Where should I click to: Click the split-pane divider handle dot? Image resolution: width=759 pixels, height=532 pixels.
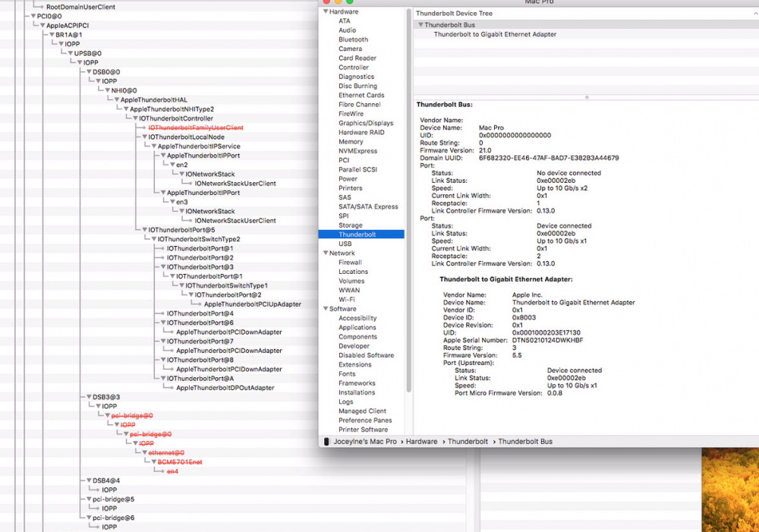coord(587,97)
